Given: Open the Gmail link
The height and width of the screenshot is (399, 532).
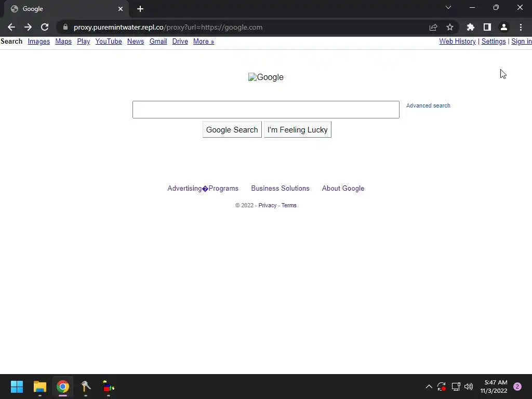Looking at the screenshot, I should click(158, 42).
